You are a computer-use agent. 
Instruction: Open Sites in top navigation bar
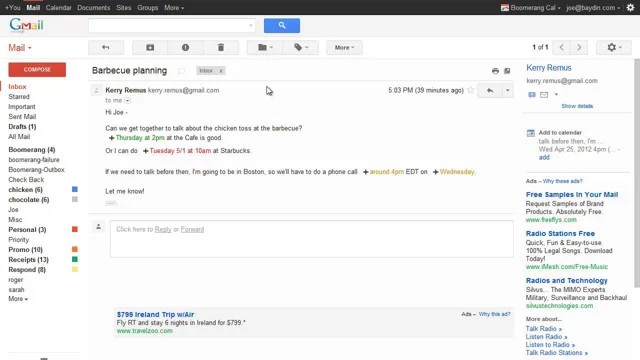tap(124, 8)
